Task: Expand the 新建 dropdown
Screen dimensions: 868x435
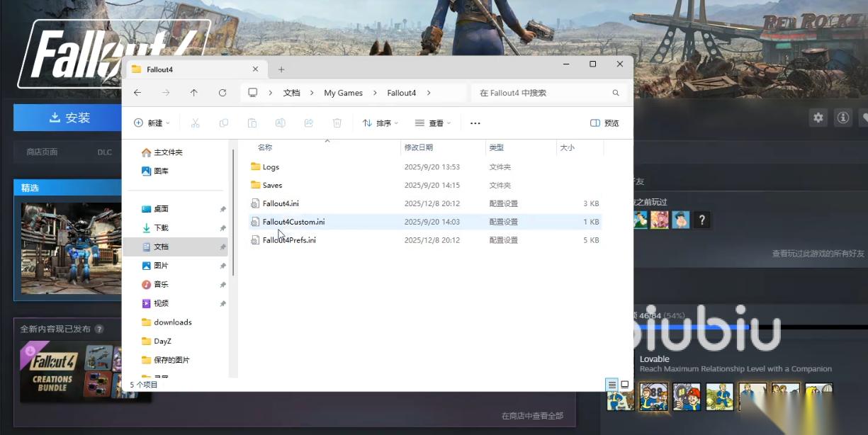Action: pyautogui.click(x=152, y=123)
